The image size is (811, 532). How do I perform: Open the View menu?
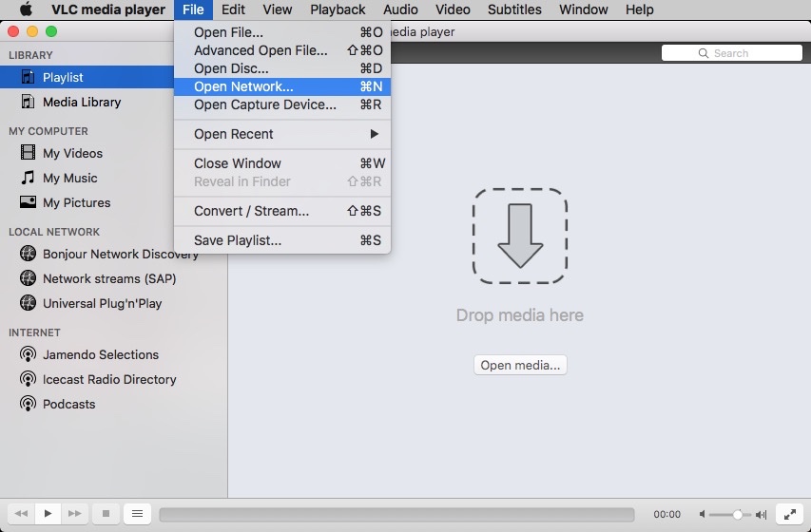coord(278,9)
